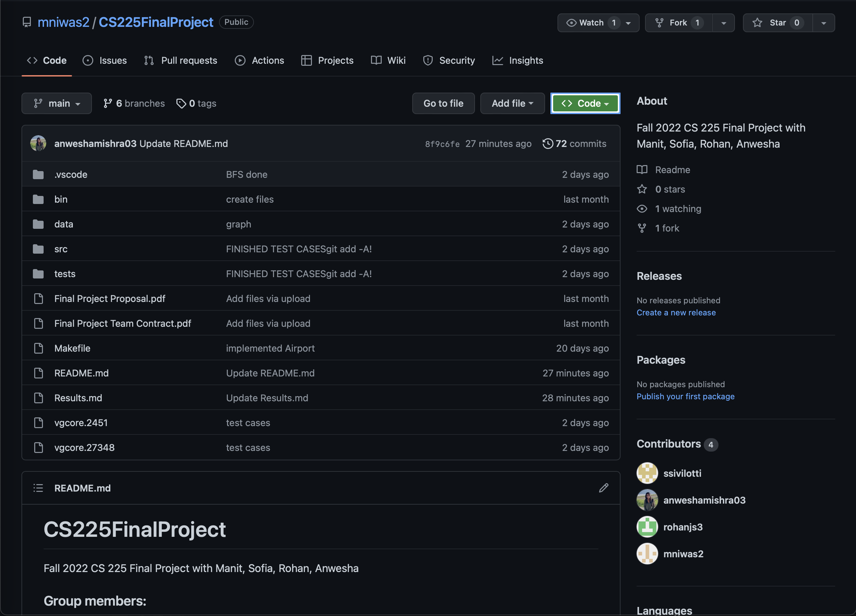Open the src folder icon
The image size is (856, 616).
[x=38, y=249]
